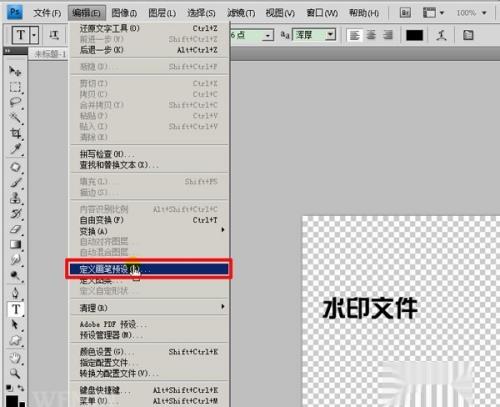Open the 选择(S) menu
Image resolution: width=500 pixels, height=407 pixels.
201,13
